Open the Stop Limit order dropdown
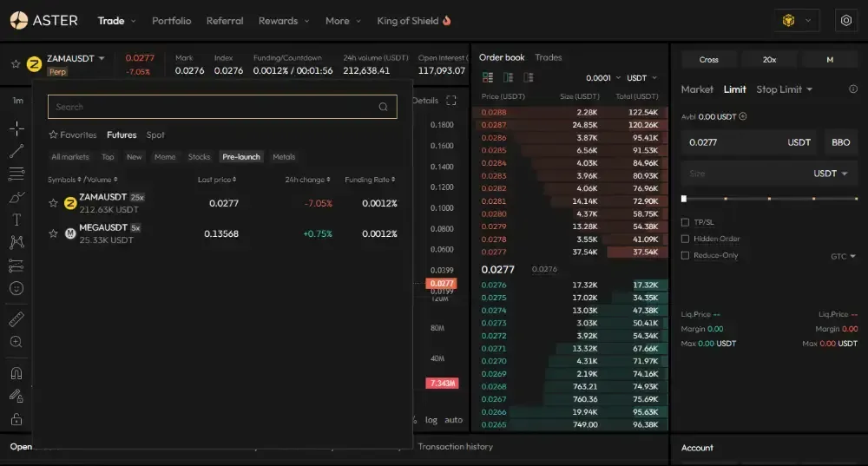The image size is (868, 466). (785, 89)
